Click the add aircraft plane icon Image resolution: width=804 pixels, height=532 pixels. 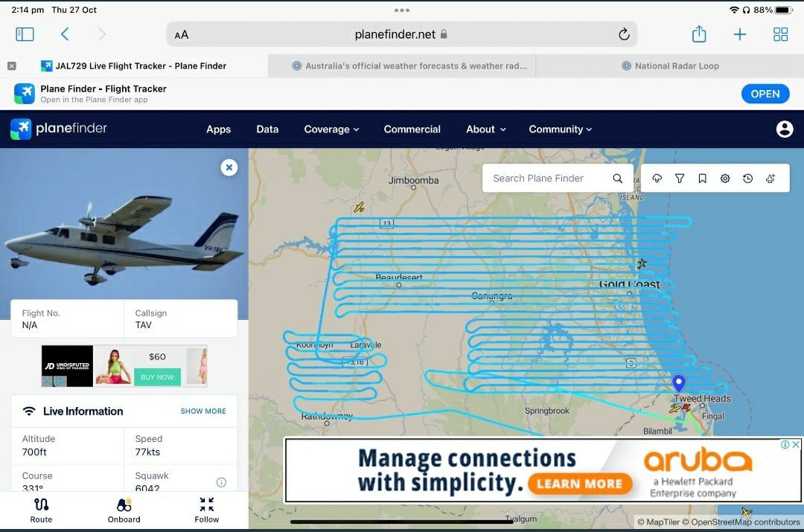pyautogui.click(x=770, y=179)
